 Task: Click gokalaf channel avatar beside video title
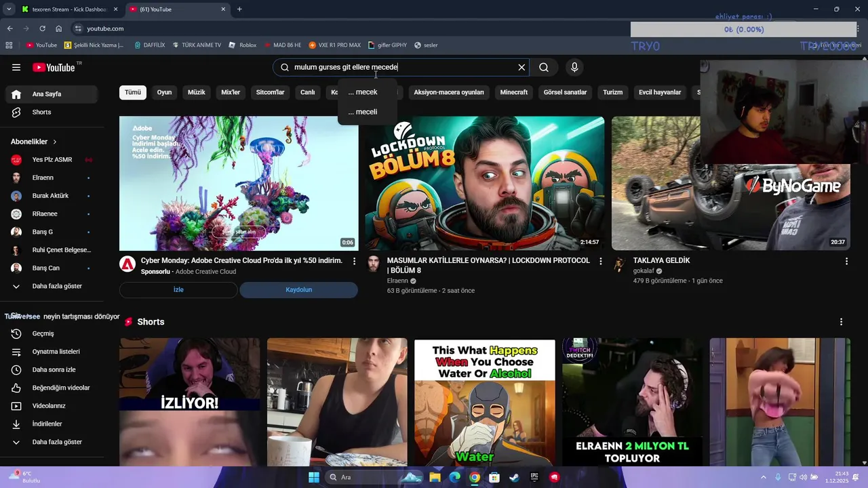(620, 264)
